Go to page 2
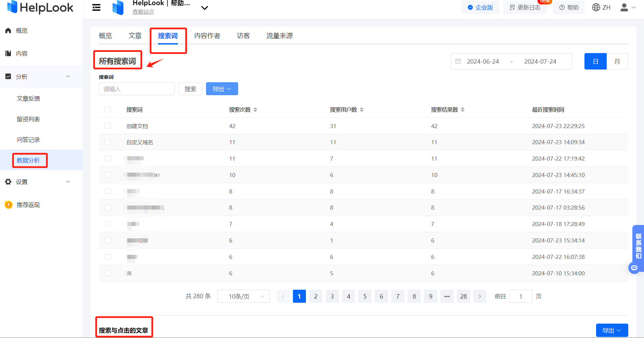644x338 pixels. pyautogui.click(x=316, y=296)
